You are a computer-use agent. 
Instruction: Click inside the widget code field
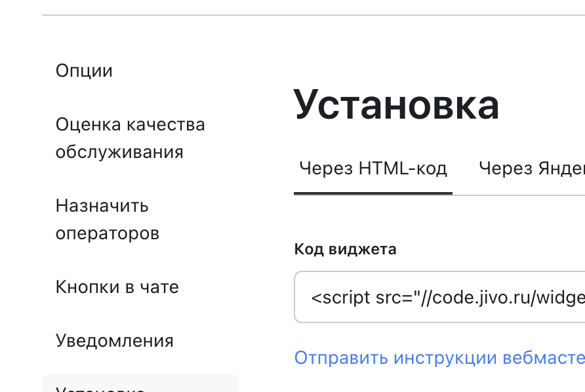tap(439, 298)
